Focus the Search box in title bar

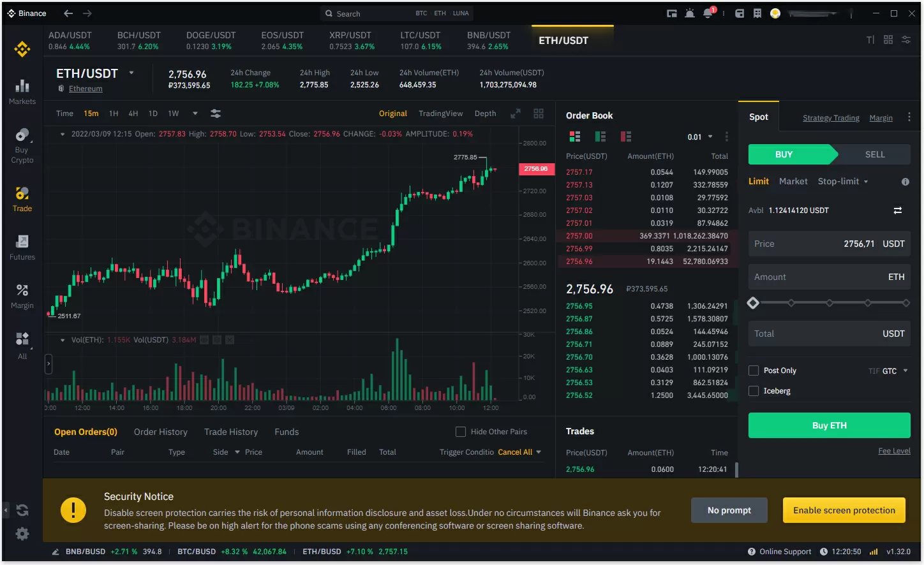point(396,13)
